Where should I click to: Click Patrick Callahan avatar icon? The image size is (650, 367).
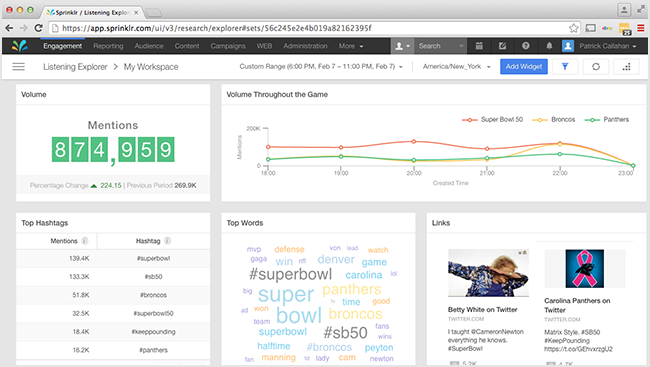[x=568, y=46]
